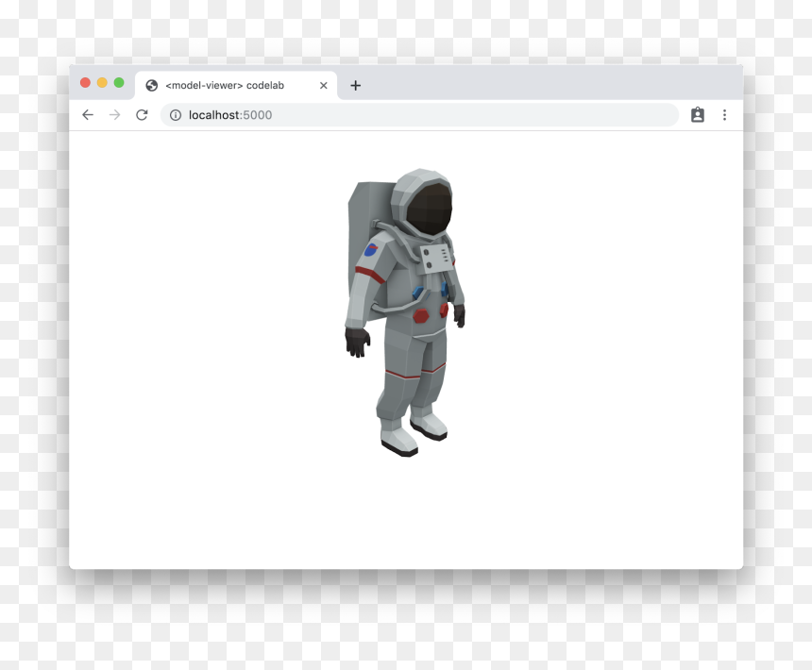Viewport: 812px width, 670px height.
Task: Close window with the red button
Action: pos(85,83)
